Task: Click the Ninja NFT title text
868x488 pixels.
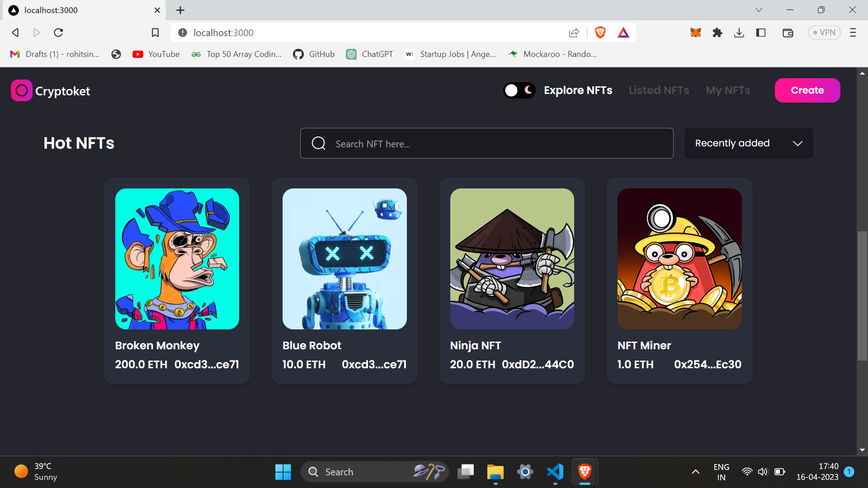Action: [476, 346]
